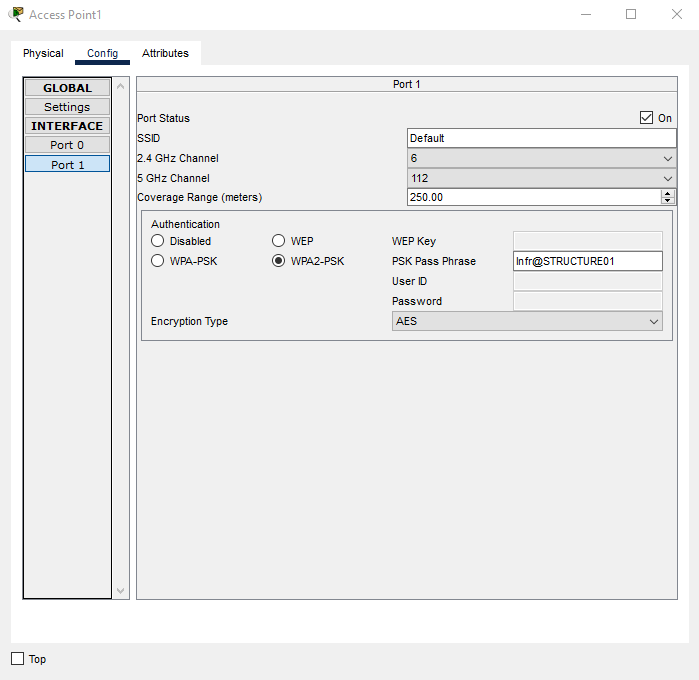Click the SSID input field
Screen dimensions: 699x680
click(542, 138)
